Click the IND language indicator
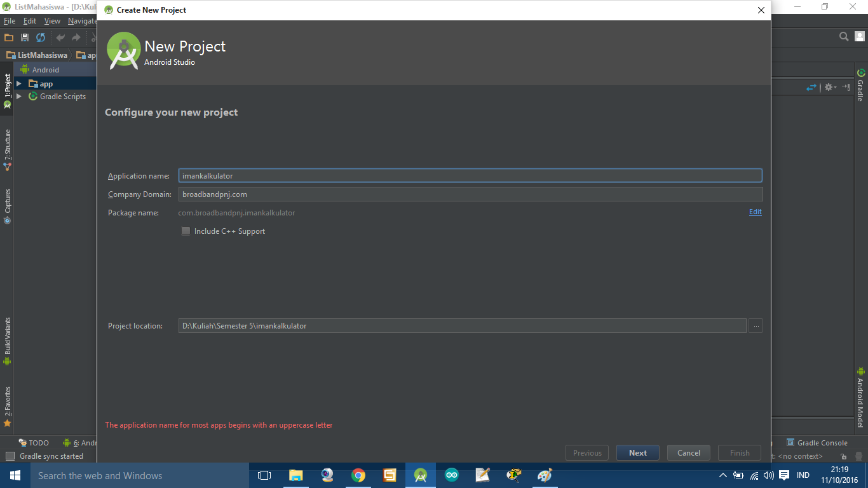This screenshot has height=488, width=868. [x=803, y=475]
